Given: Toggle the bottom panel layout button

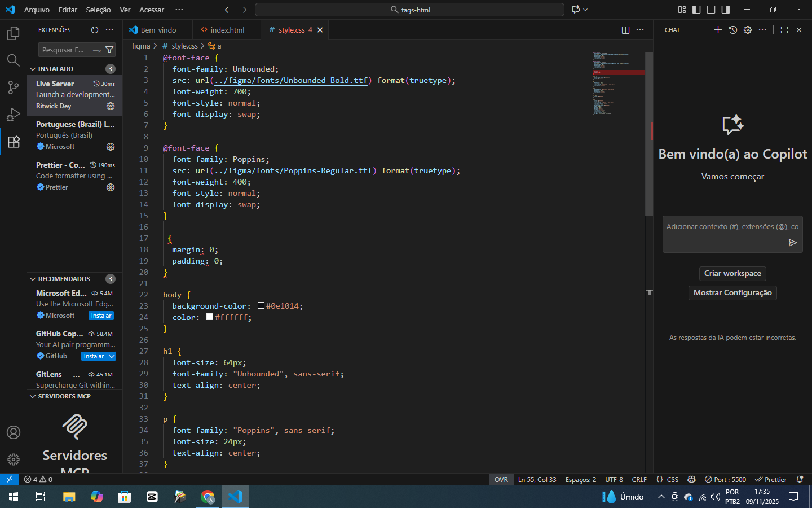Looking at the screenshot, I should click(711, 10).
